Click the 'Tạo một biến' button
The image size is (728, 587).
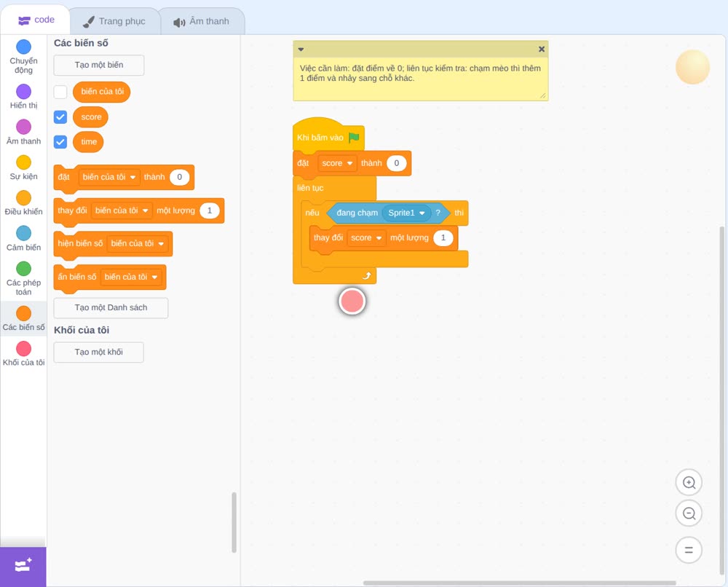point(99,65)
